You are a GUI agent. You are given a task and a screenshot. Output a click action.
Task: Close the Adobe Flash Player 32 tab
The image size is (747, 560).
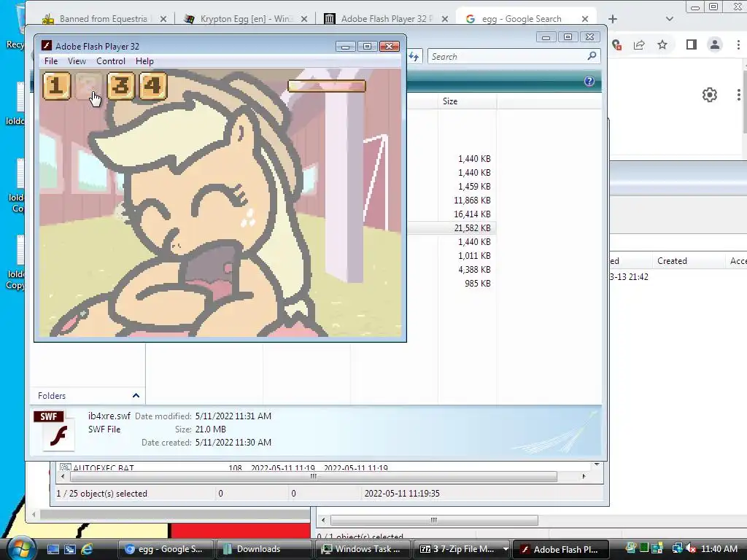tap(444, 19)
